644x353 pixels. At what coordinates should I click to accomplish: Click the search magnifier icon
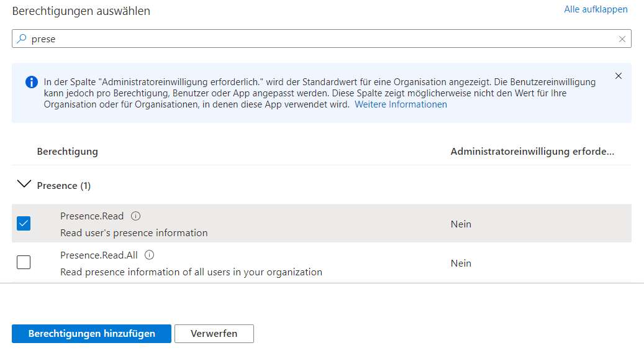point(21,39)
